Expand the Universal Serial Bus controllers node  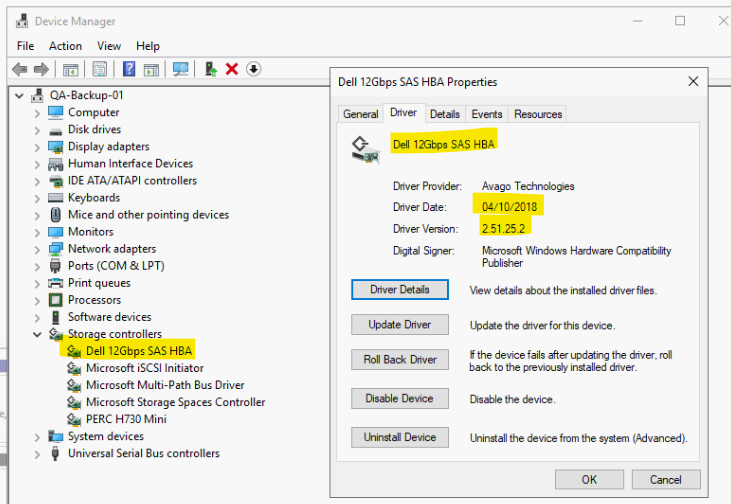click(38, 453)
